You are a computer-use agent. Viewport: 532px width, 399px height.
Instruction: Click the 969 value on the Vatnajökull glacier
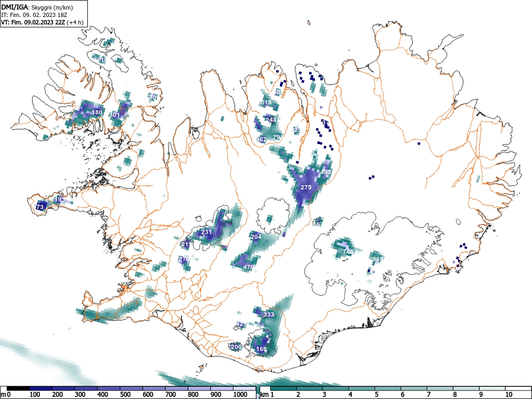[x=378, y=259]
